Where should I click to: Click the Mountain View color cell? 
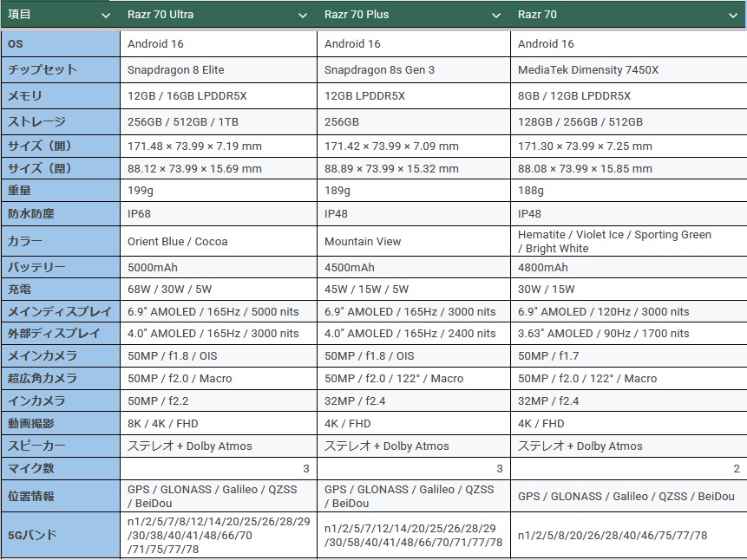(x=414, y=242)
